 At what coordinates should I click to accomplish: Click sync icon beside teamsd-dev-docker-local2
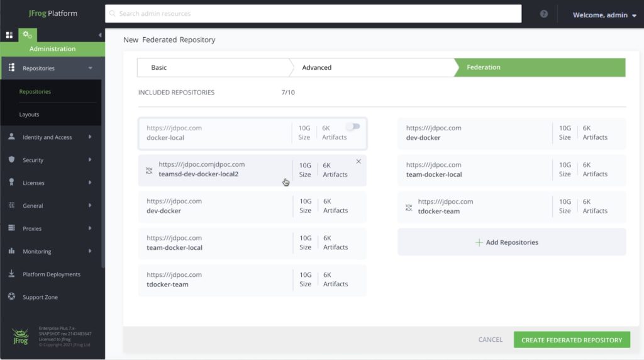[149, 170]
